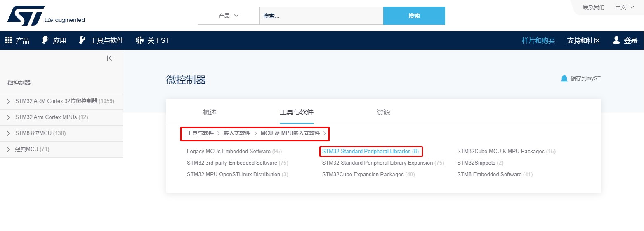Viewport: 644px width, 231px height.
Task: Click the 微控制器 page title
Action: pyautogui.click(x=186, y=80)
